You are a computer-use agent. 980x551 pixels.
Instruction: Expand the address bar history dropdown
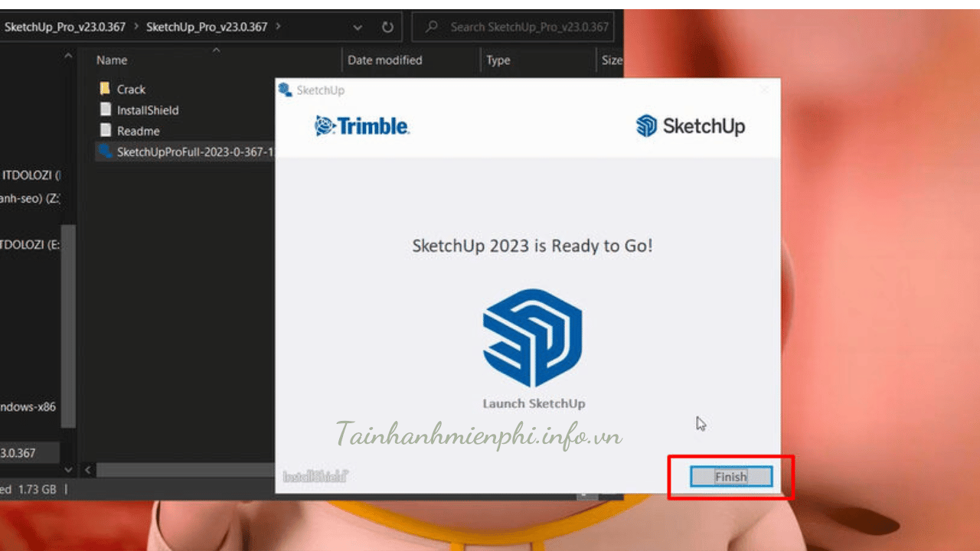[x=358, y=27]
